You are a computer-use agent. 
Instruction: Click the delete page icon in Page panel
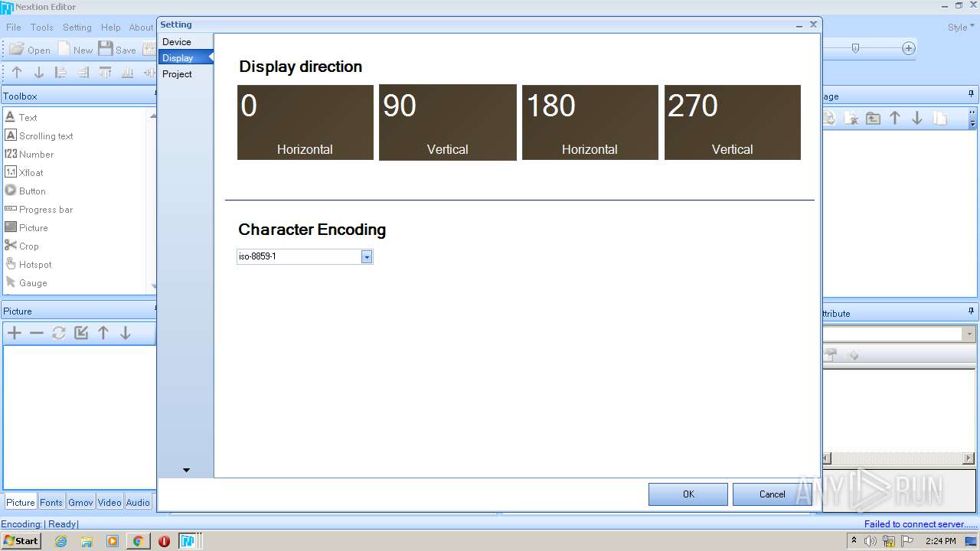[851, 119]
